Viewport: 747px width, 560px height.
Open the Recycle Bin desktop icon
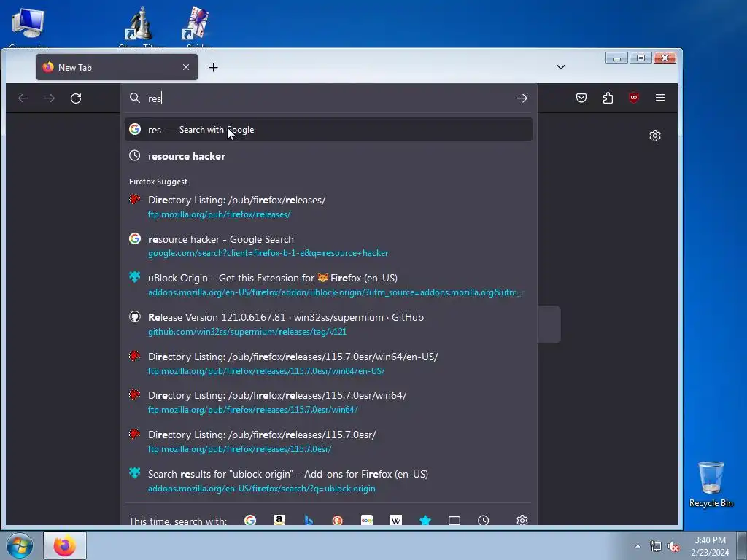[x=711, y=484]
